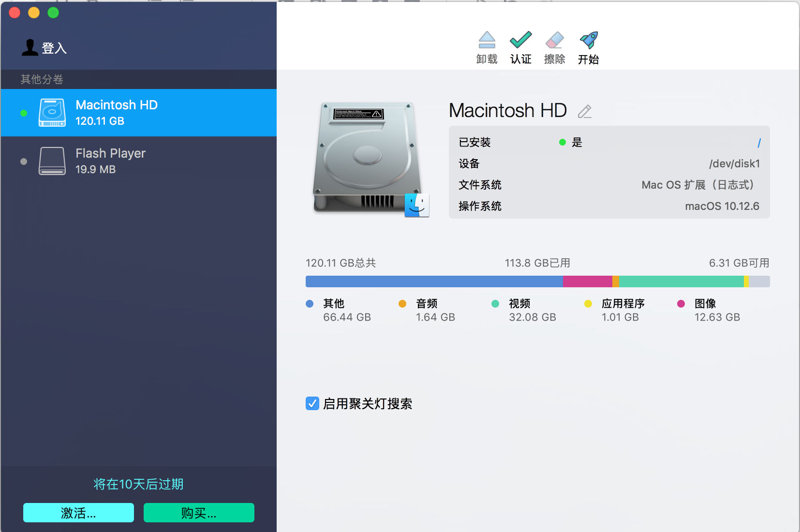Click the user icon next to 登入
This screenshot has width=800, height=532.
(30, 47)
